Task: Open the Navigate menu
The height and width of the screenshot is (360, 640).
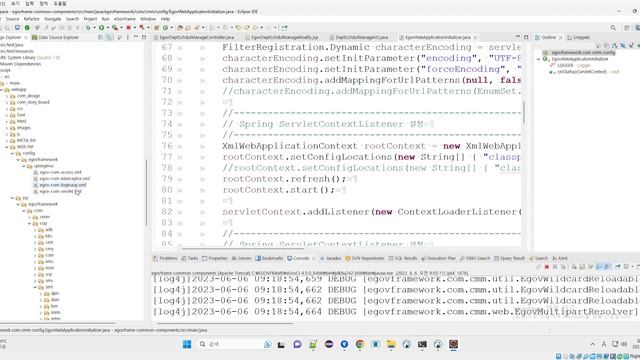Action: (53, 19)
